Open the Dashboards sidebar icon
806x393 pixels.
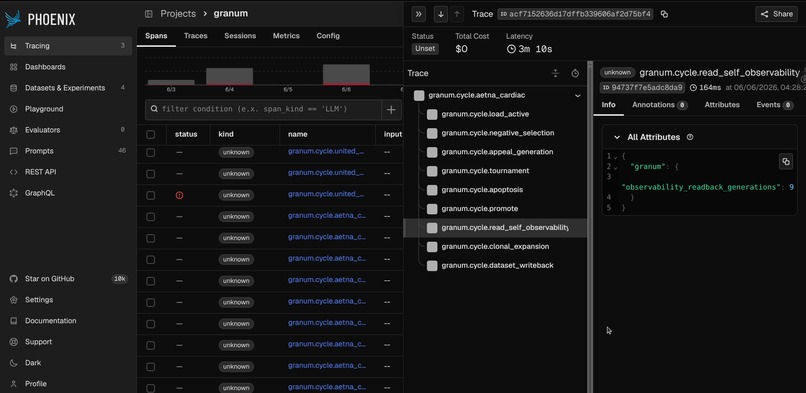point(14,67)
